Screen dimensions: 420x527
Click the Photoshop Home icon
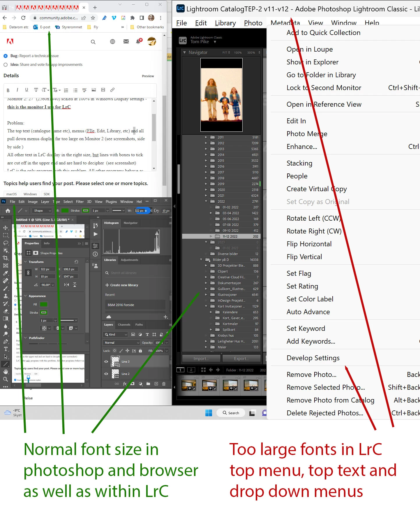[8, 211]
